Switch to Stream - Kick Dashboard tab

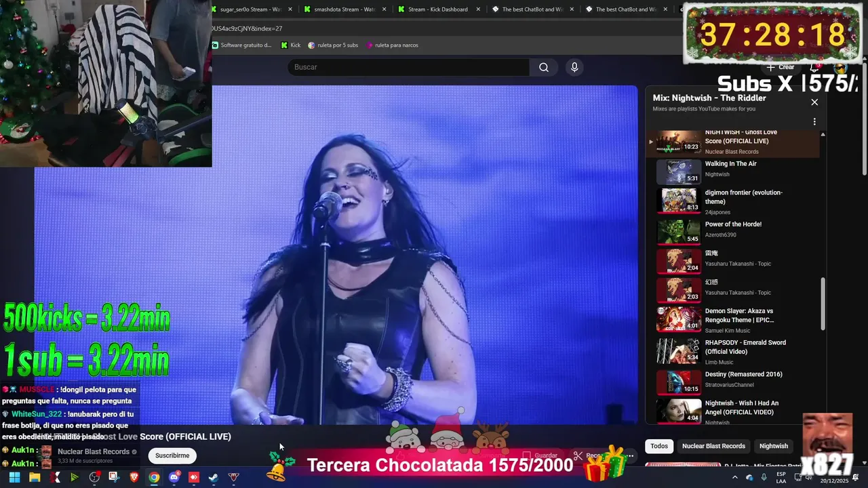coord(439,9)
